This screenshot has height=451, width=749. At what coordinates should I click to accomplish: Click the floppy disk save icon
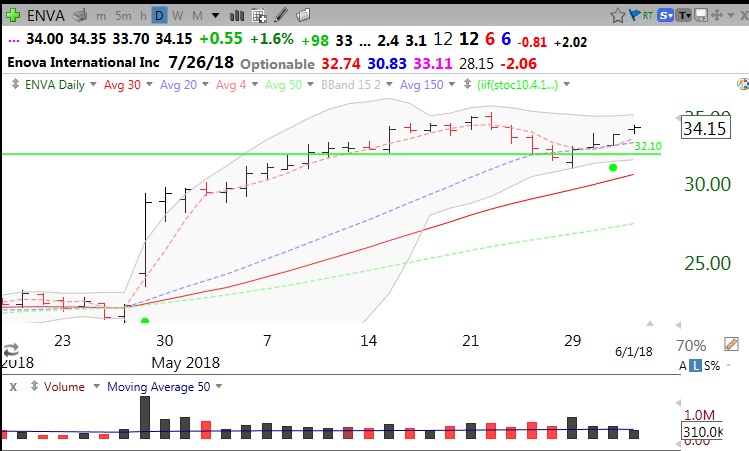[x=701, y=15]
